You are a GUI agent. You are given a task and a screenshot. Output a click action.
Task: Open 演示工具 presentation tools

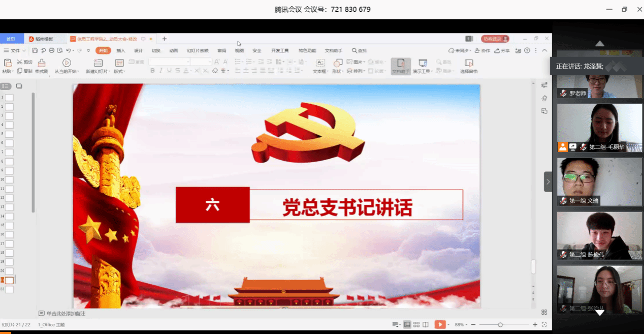[x=422, y=66]
